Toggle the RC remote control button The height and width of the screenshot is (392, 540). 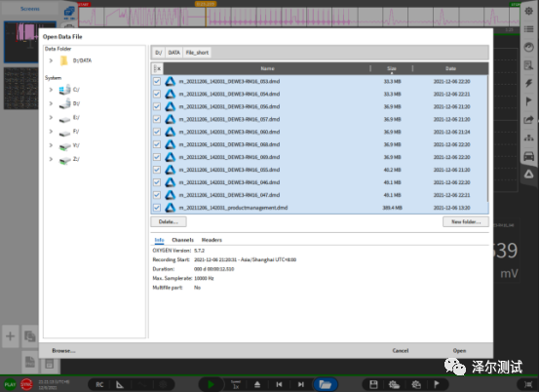(x=99, y=385)
